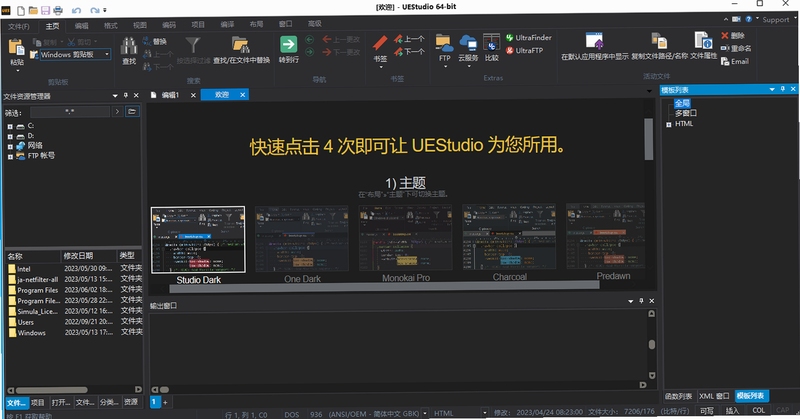Click the welcome page vertical scrollbar
Screen dimensions: 800x419
[649, 139]
